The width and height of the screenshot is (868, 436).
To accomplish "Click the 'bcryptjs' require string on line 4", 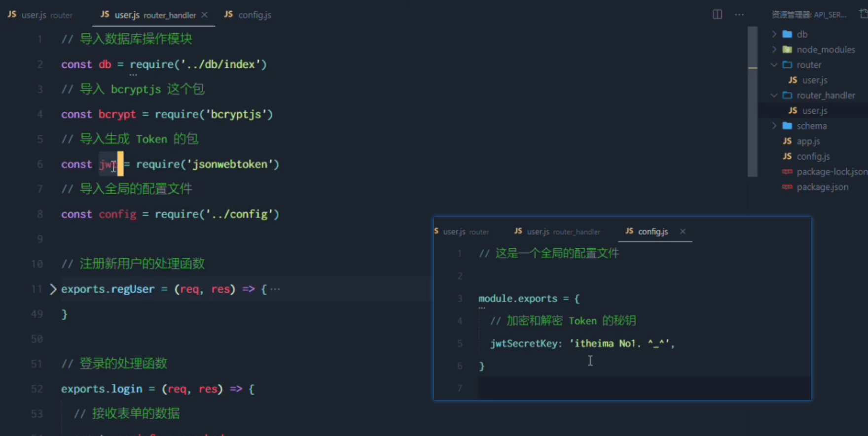I will pyautogui.click(x=236, y=114).
